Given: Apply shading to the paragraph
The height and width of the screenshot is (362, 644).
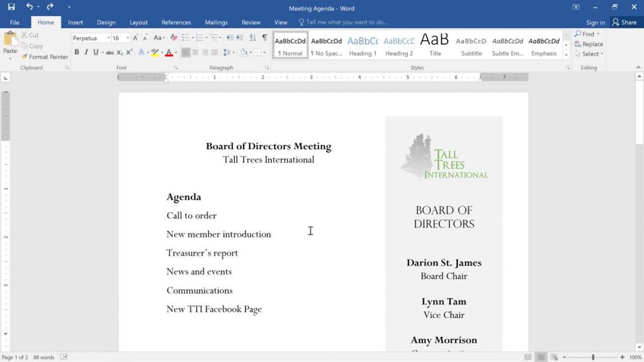Looking at the screenshot, I should click(x=244, y=52).
